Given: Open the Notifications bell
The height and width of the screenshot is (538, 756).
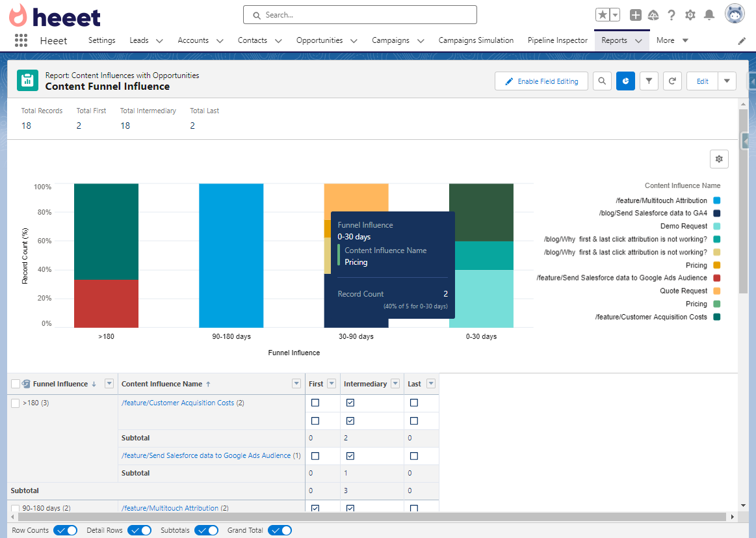Looking at the screenshot, I should (x=709, y=15).
